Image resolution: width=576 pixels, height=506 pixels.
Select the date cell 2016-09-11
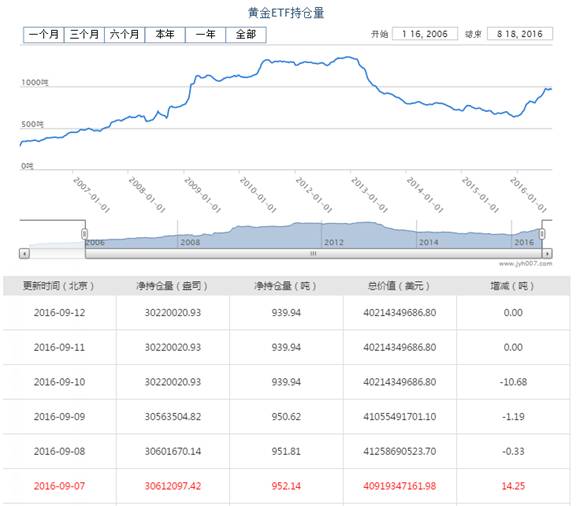click(x=60, y=347)
